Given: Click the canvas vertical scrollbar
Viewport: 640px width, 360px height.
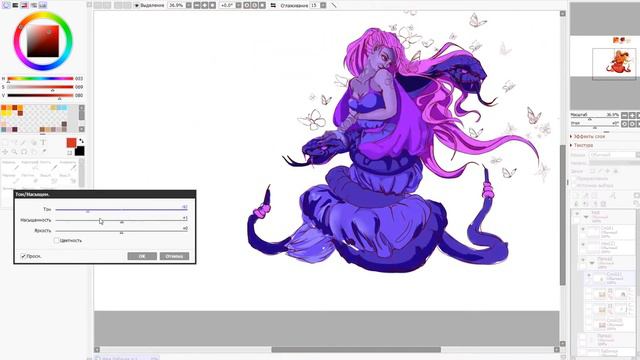Looking at the screenshot, I should pos(562,215).
